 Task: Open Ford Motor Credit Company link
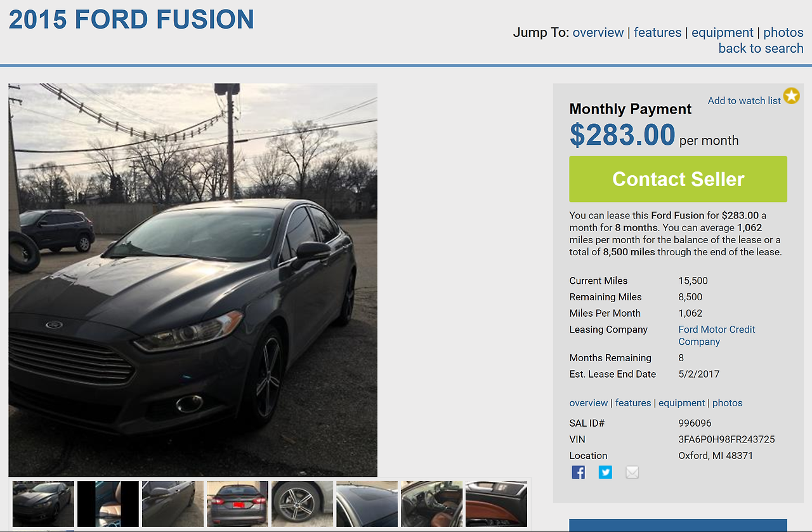point(717,335)
